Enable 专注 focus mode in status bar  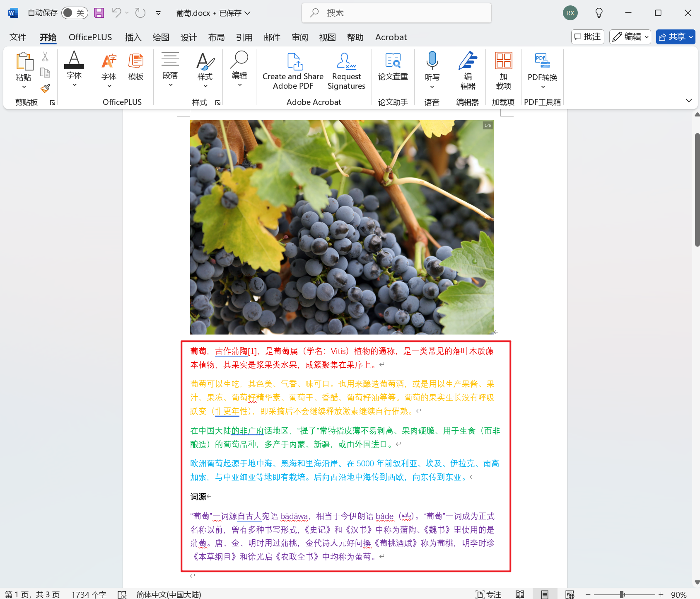point(488,594)
